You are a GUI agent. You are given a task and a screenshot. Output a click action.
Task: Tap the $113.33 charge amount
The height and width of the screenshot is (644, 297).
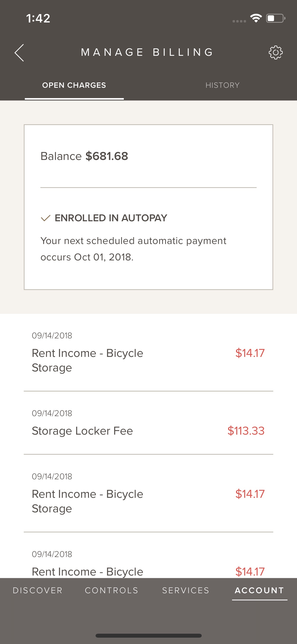point(246,431)
